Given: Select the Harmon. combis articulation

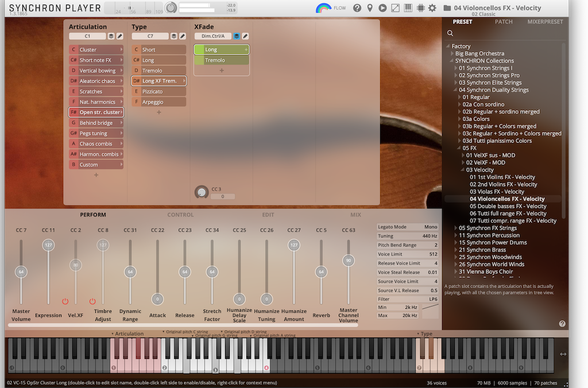Looking at the screenshot, I should click(96, 154).
